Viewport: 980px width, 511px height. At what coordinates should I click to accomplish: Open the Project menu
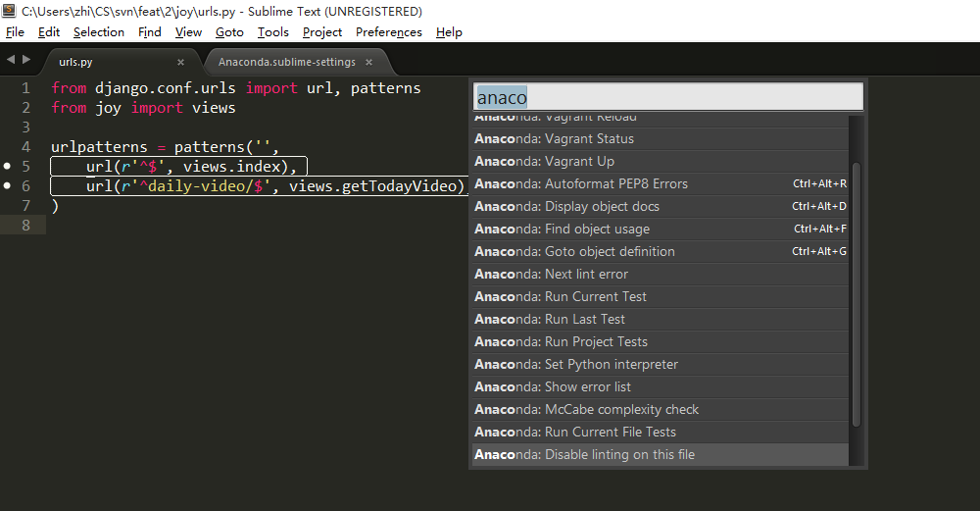tap(321, 32)
